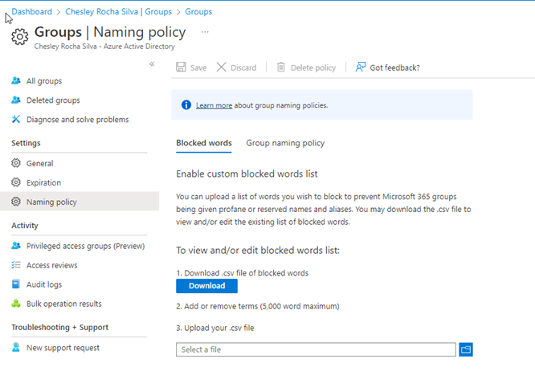Click the Diagnose and solve problems wrench icon

[x=16, y=120]
